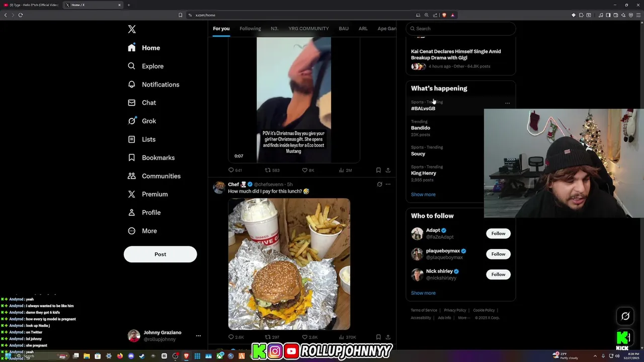The width and height of the screenshot is (644, 362).
Task: Open Notifications in the sidebar
Action: [153, 84]
